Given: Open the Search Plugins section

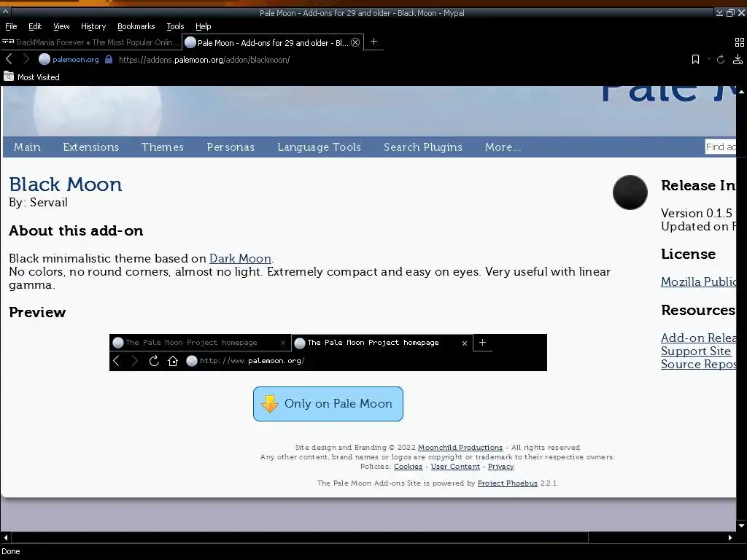Looking at the screenshot, I should tap(423, 147).
